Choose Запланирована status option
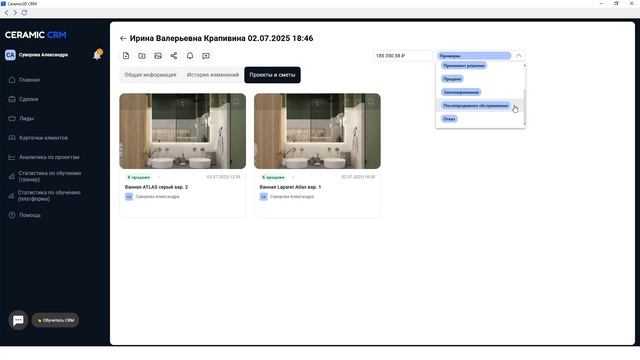 tap(461, 92)
